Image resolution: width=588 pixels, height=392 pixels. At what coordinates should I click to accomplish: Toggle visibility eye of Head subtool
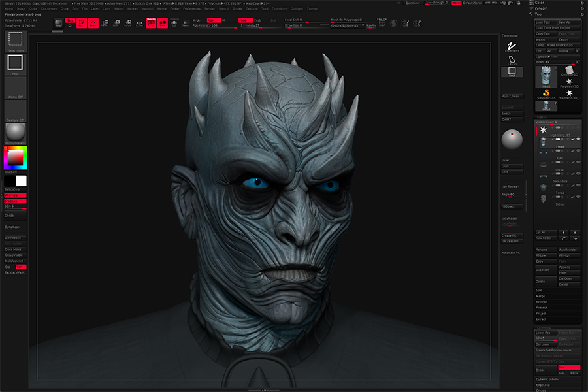(578, 140)
